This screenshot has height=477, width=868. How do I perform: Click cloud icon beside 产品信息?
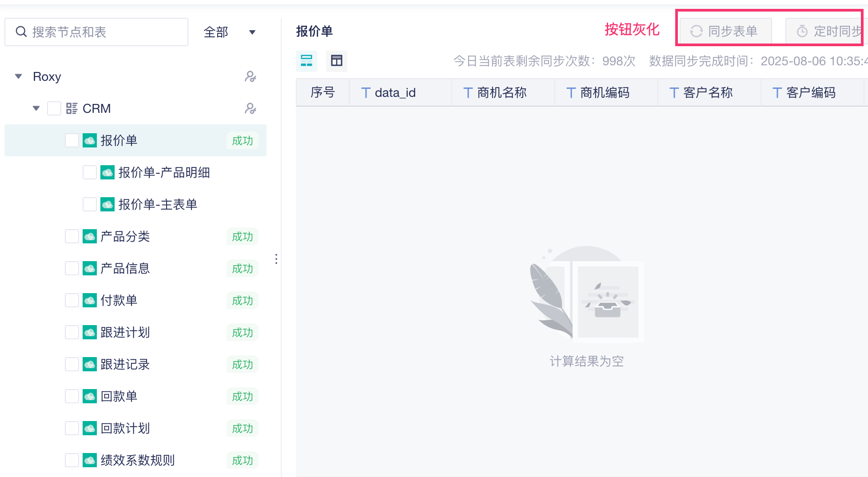(x=90, y=268)
